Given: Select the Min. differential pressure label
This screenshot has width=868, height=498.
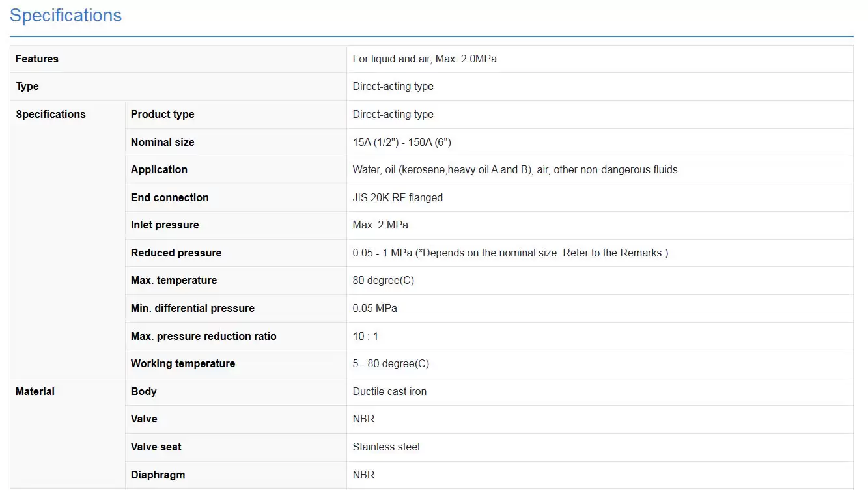Looking at the screenshot, I should pos(193,308).
